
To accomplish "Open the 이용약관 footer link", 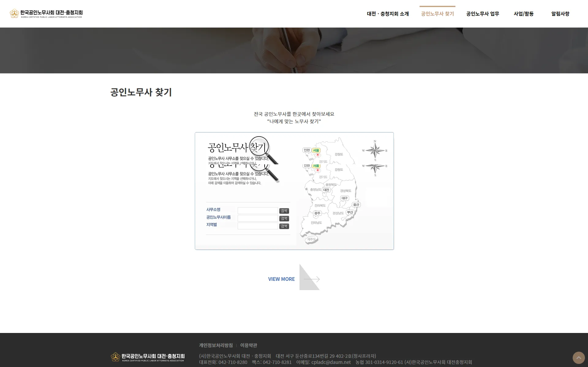I will tap(249, 345).
